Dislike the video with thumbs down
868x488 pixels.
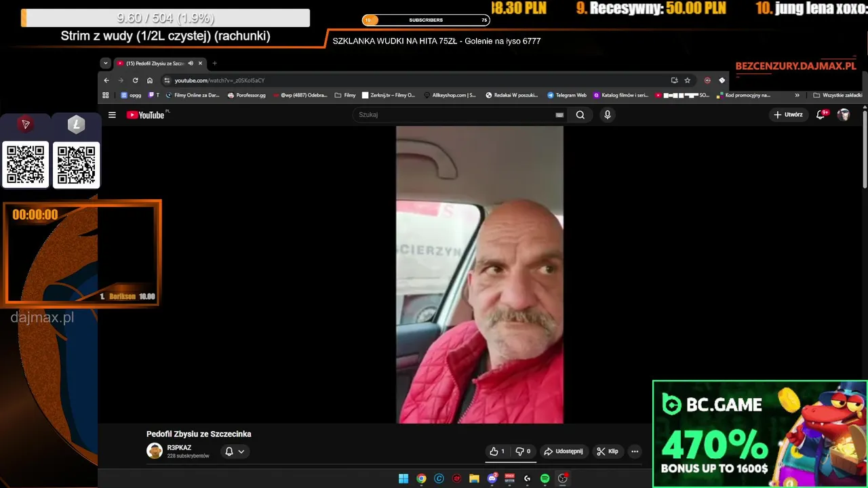click(x=523, y=451)
